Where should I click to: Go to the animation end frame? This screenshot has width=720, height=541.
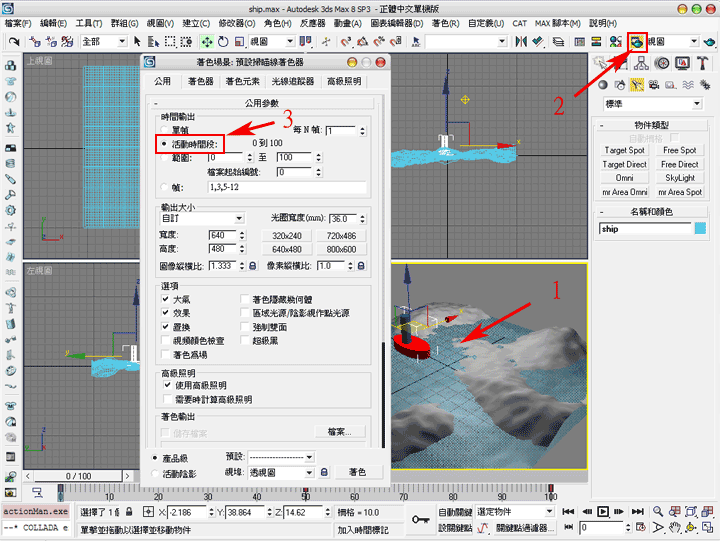tap(638, 512)
